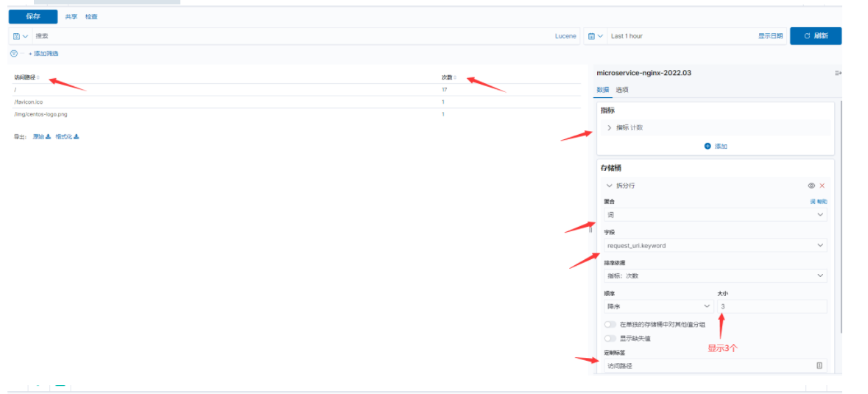868x394 pixels.
Task: Switch to the 数据 tab
Action: [x=602, y=90]
